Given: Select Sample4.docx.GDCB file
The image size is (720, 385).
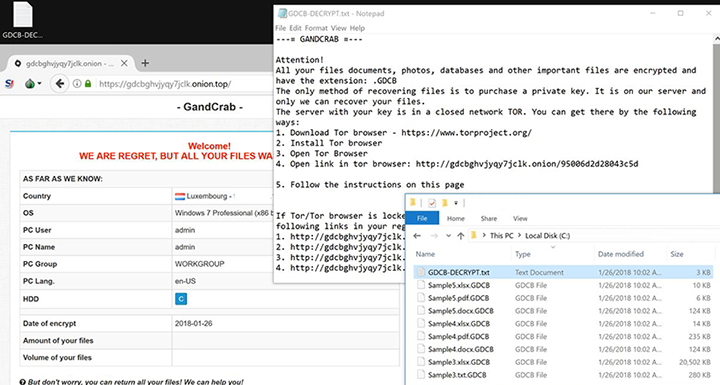Looking at the screenshot, I should coord(461,349).
